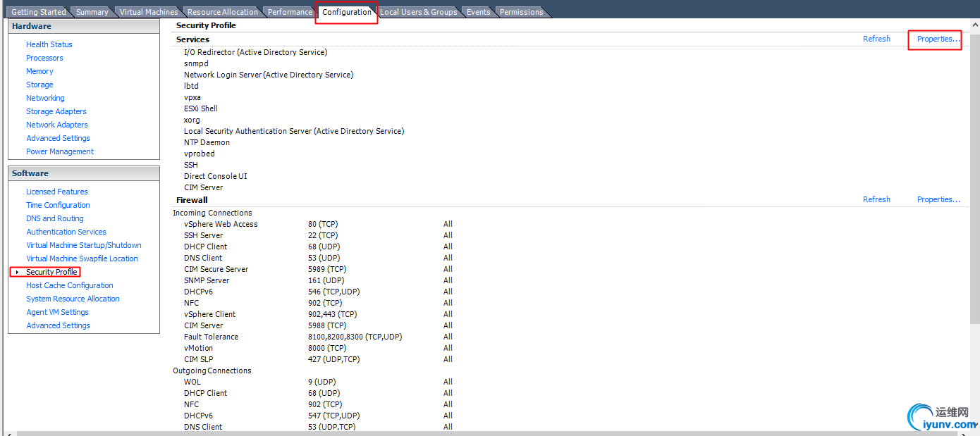Open Advanced Settings in the Software panel
Screen dimensions: 980x436
58,325
